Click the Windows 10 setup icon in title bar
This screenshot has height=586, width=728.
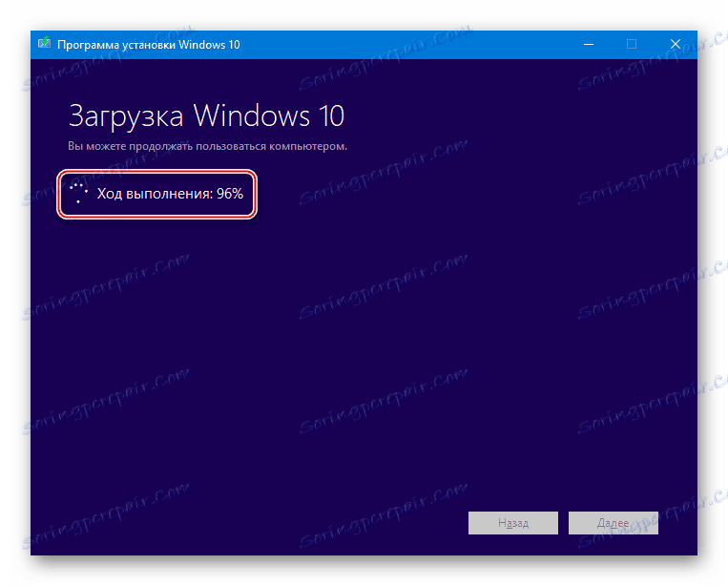click(x=44, y=43)
